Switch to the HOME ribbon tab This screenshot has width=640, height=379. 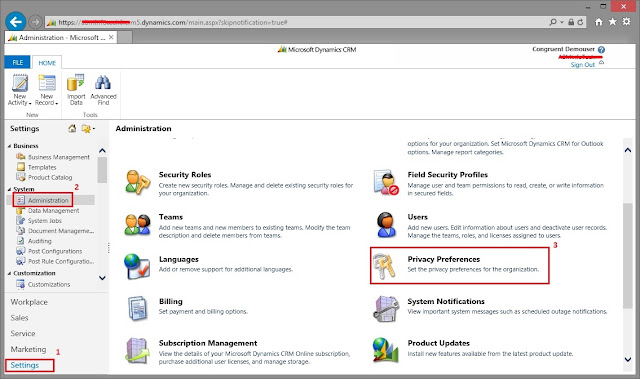47,63
